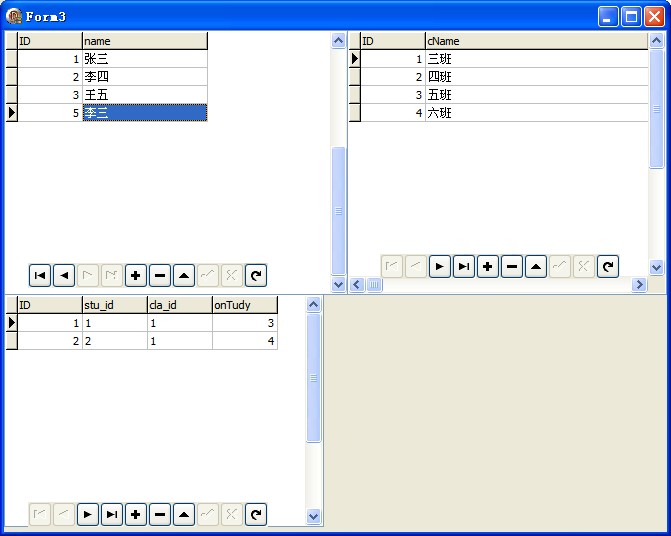Select the 张三 name cell

click(x=145, y=59)
